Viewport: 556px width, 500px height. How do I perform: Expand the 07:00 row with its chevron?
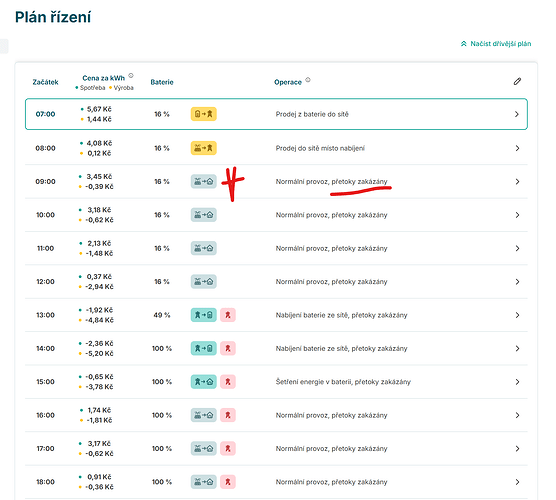[517, 114]
